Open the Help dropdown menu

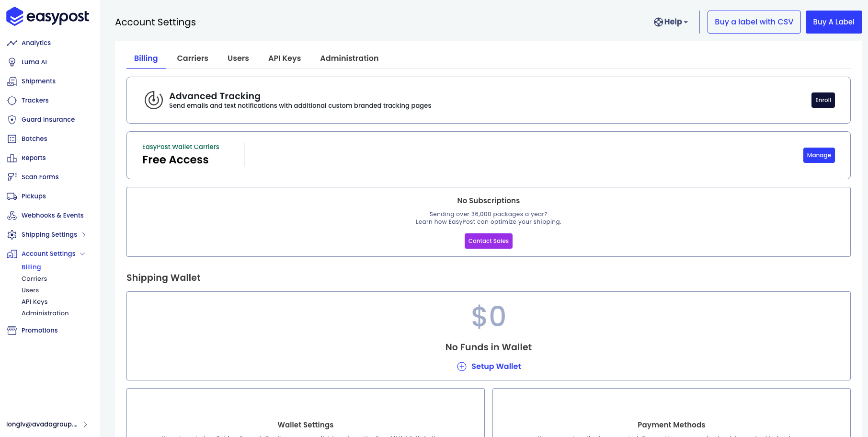pyautogui.click(x=671, y=22)
